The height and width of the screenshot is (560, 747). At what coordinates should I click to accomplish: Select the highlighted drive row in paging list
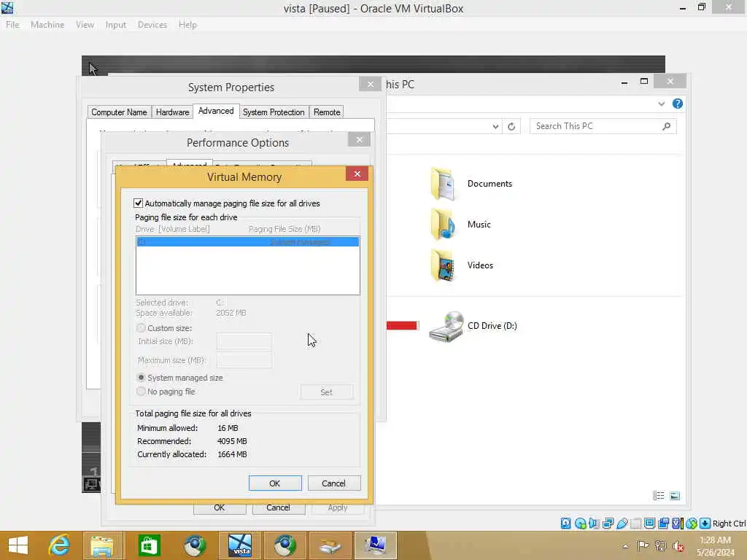(x=248, y=242)
